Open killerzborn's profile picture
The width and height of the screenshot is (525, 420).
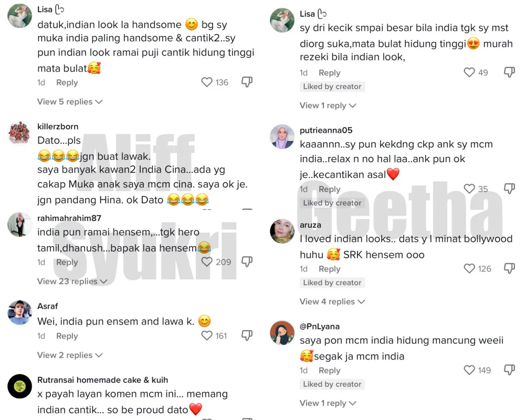click(20, 133)
